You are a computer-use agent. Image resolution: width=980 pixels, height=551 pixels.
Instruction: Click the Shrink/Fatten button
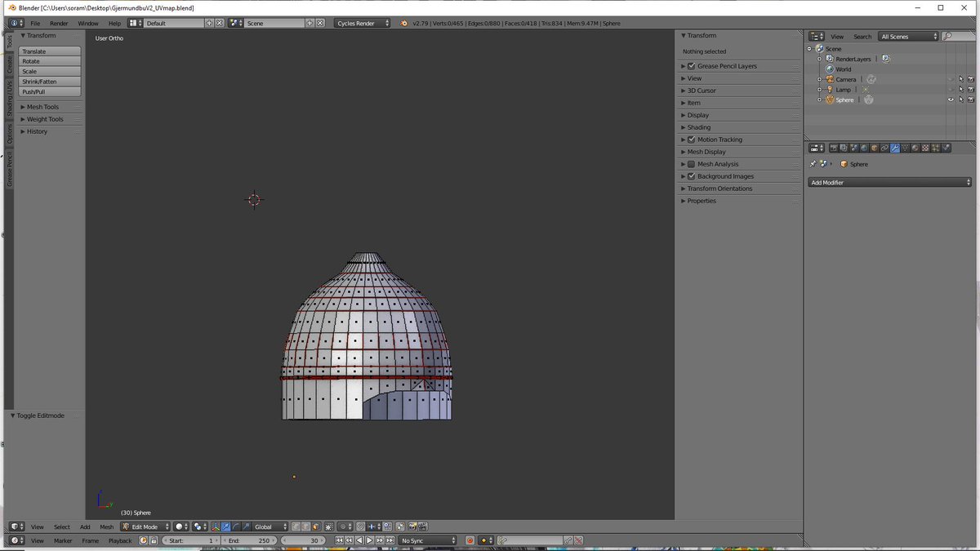coord(51,82)
